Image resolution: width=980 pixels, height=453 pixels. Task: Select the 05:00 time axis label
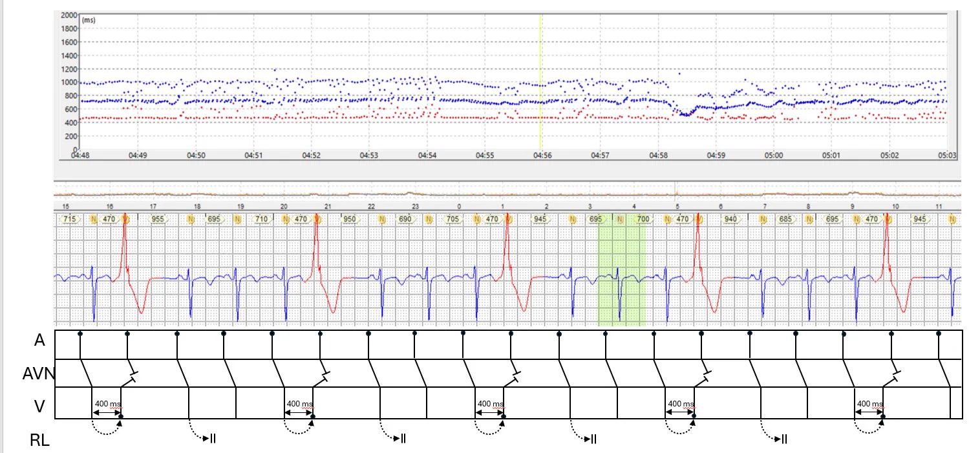pos(773,156)
